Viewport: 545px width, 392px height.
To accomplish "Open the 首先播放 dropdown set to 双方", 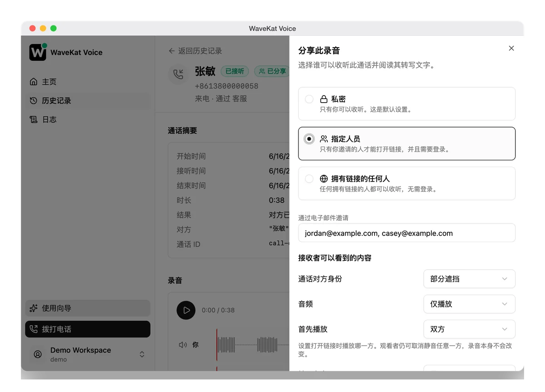I will click(x=469, y=329).
